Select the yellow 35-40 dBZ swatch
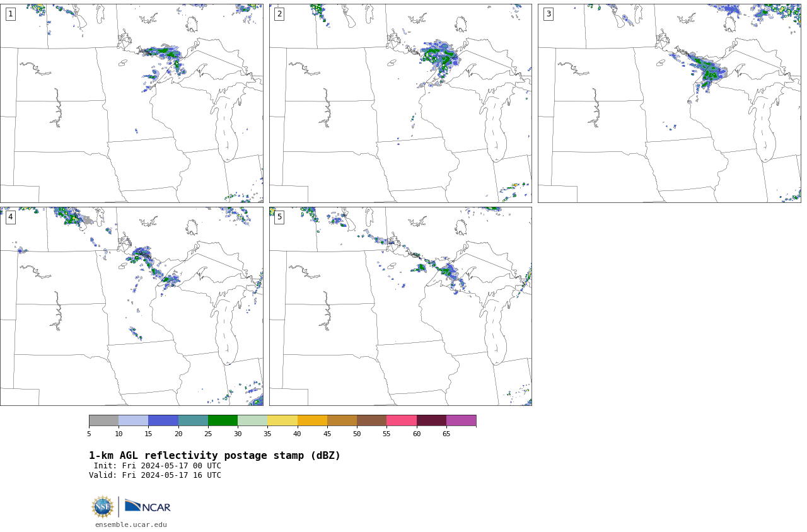 282,420
